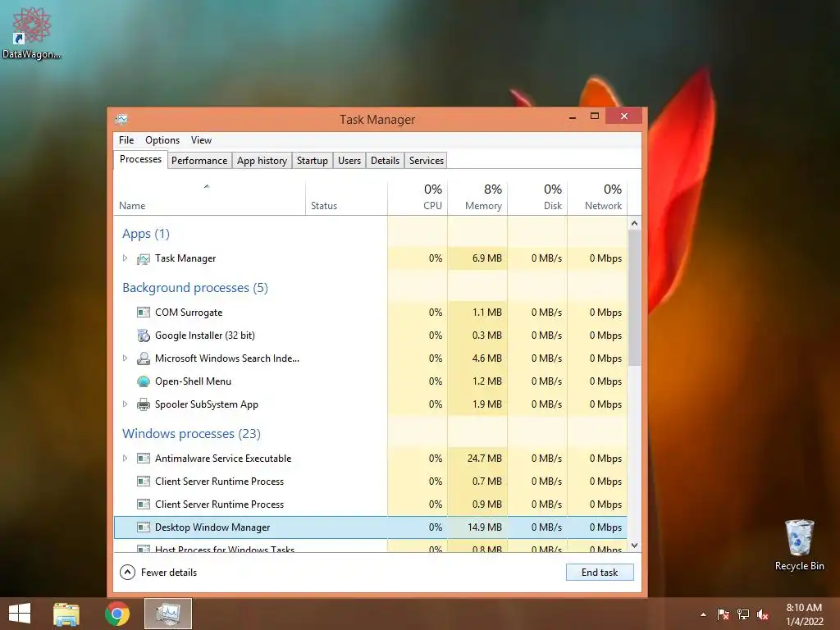Open the View menu

pos(201,140)
